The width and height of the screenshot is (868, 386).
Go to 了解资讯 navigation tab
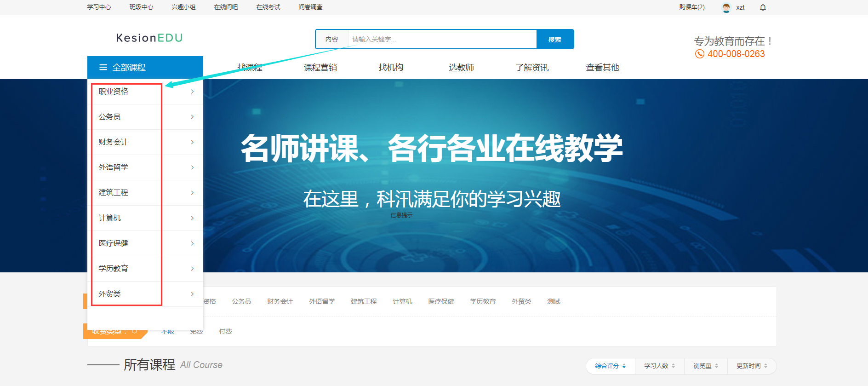[532, 68]
